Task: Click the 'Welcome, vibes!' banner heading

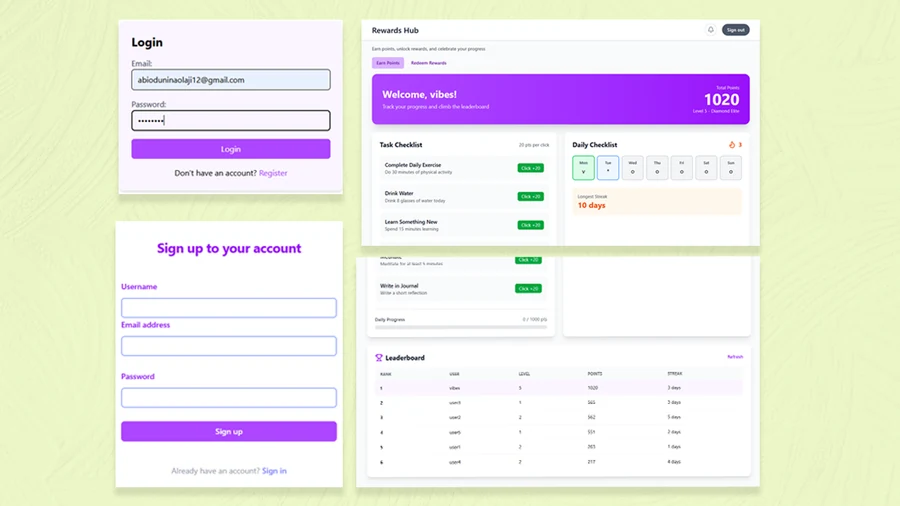Action: [420, 95]
